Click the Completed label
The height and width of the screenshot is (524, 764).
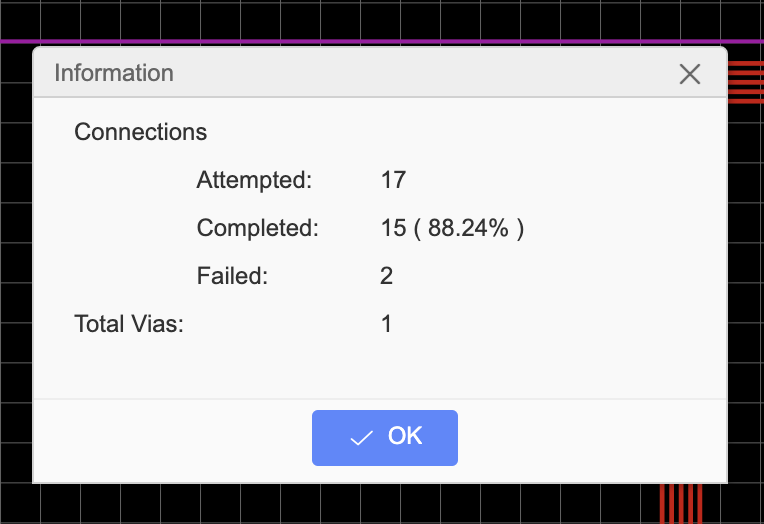click(257, 228)
